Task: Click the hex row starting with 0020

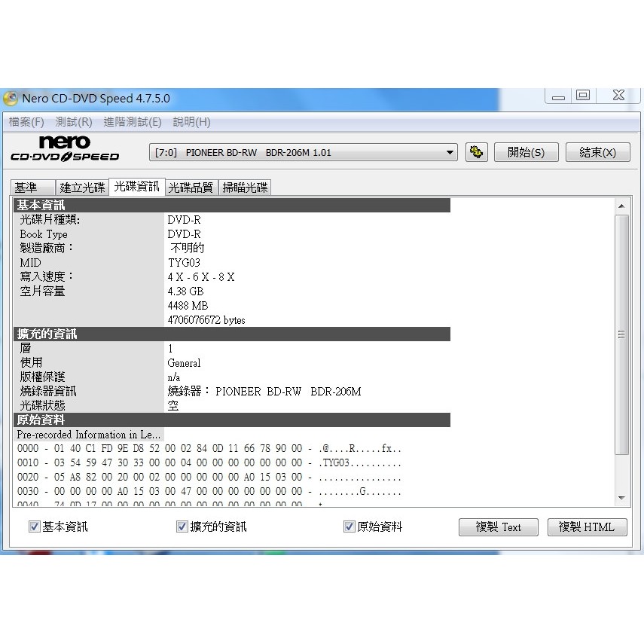Action: tap(209, 478)
